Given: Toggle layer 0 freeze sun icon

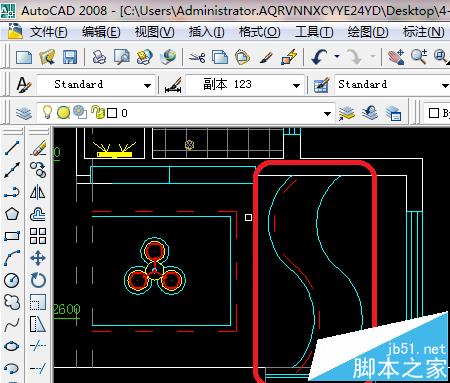Looking at the screenshot, I should pos(63,113).
